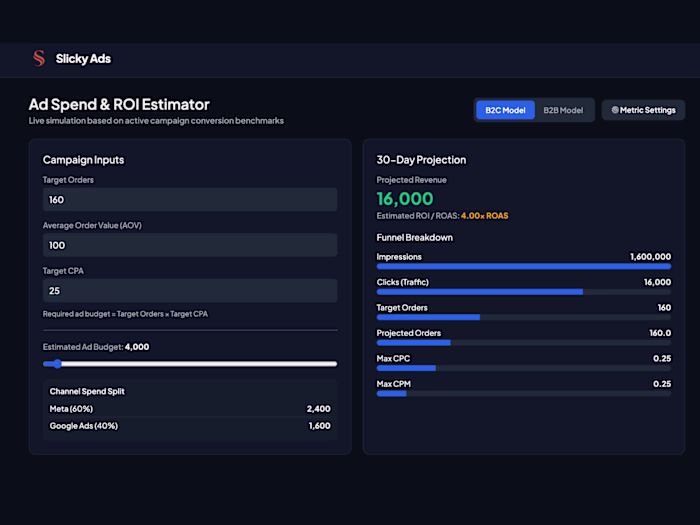Click the Max CPM funnel bar
This screenshot has width=700, height=525.
click(x=524, y=394)
